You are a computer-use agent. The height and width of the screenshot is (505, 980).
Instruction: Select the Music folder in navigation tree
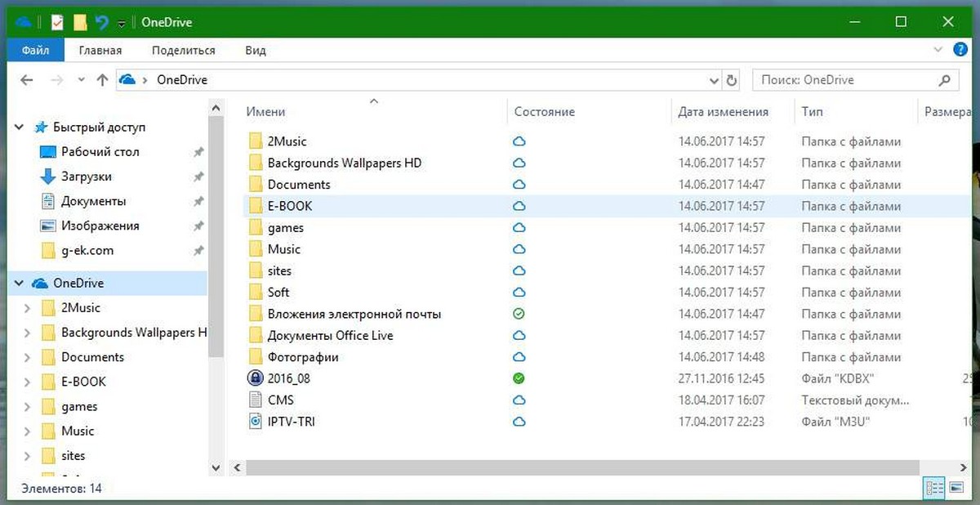(78, 431)
